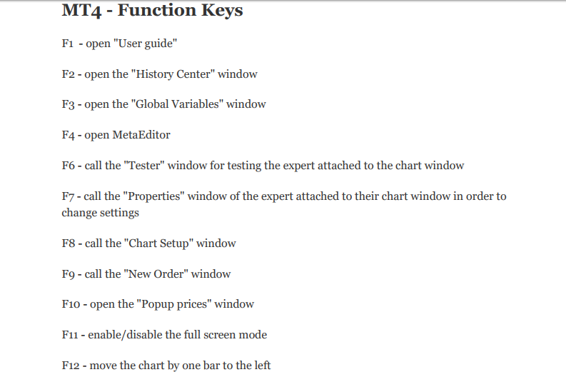Click the F6 key label
This screenshot has height=392, width=566.
click(69, 166)
